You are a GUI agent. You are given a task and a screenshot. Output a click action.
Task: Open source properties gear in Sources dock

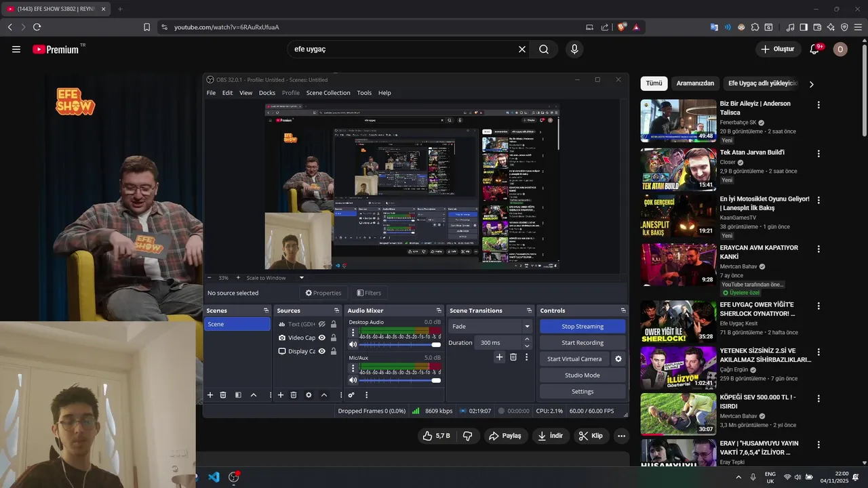[x=309, y=395]
